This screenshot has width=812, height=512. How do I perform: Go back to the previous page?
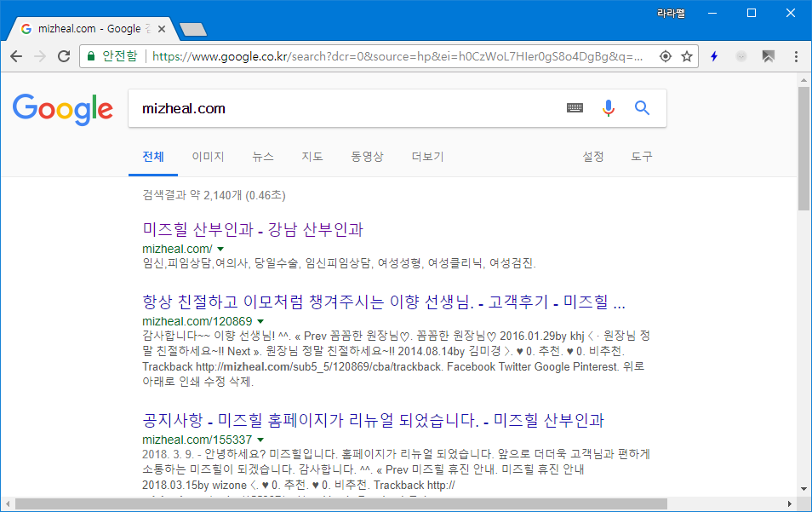pyautogui.click(x=16, y=56)
